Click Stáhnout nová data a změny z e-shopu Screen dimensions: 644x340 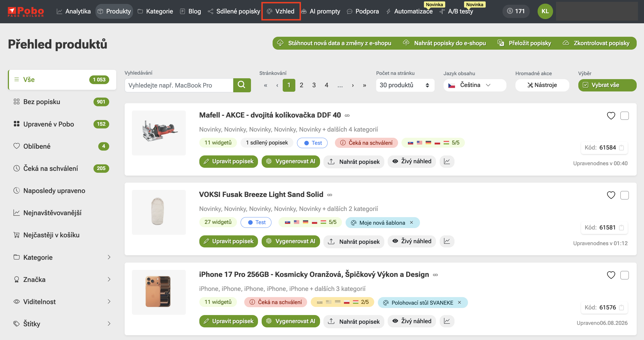click(x=334, y=43)
